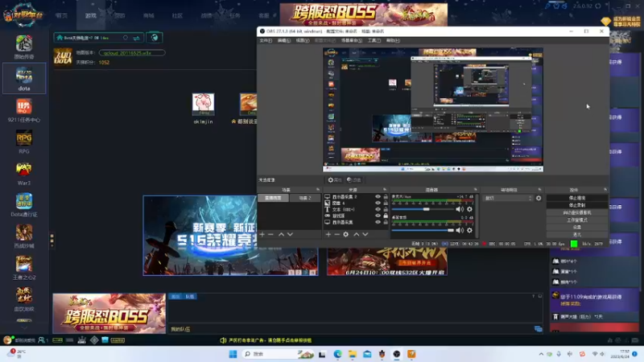Pop out the scene transitions dock
Viewport: 644px width, 362px height.
(539, 190)
